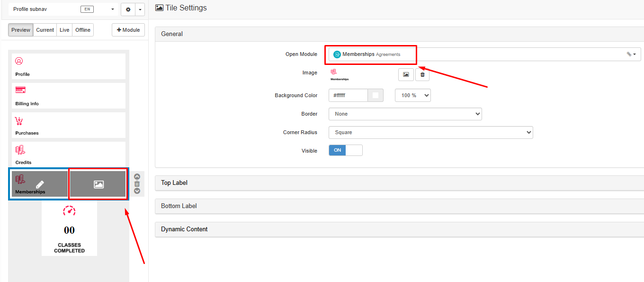Move the tile down with the arrow
This screenshot has width=644, height=282.
pos(137,191)
